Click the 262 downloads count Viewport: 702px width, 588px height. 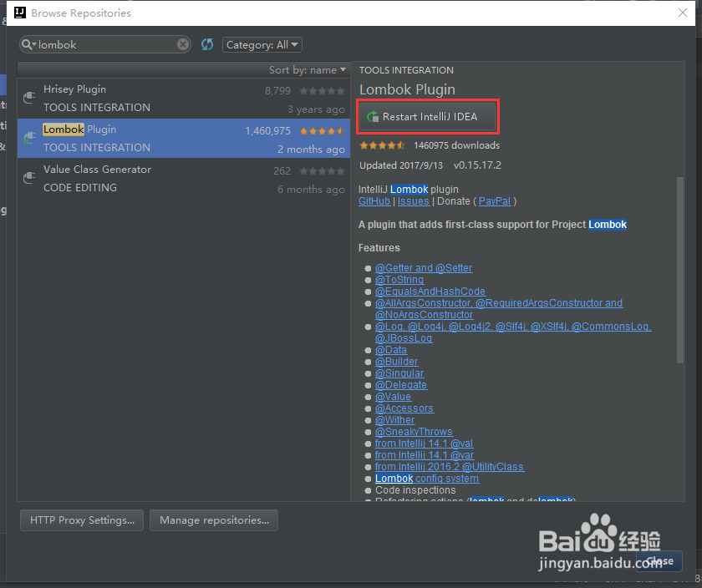point(282,171)
